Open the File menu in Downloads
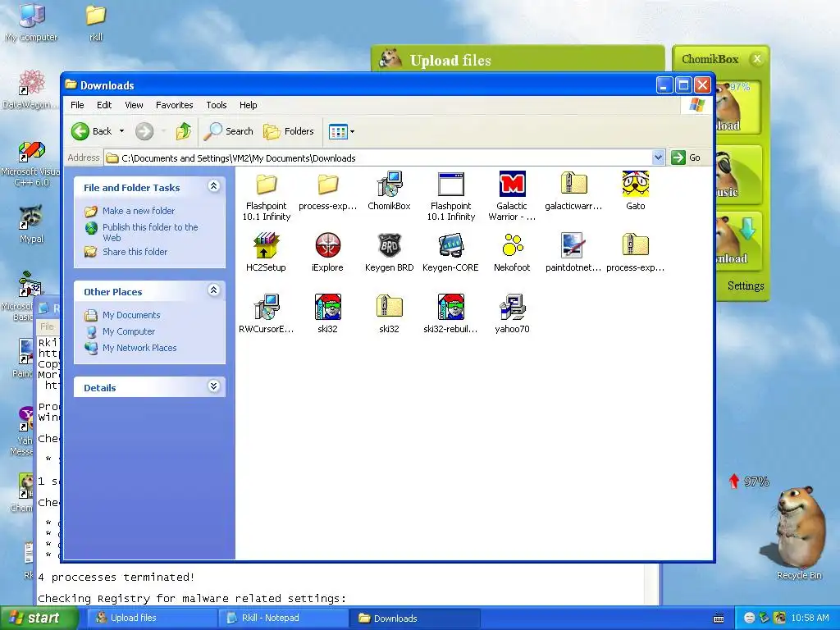840x630 pixels. click(77, 105)
